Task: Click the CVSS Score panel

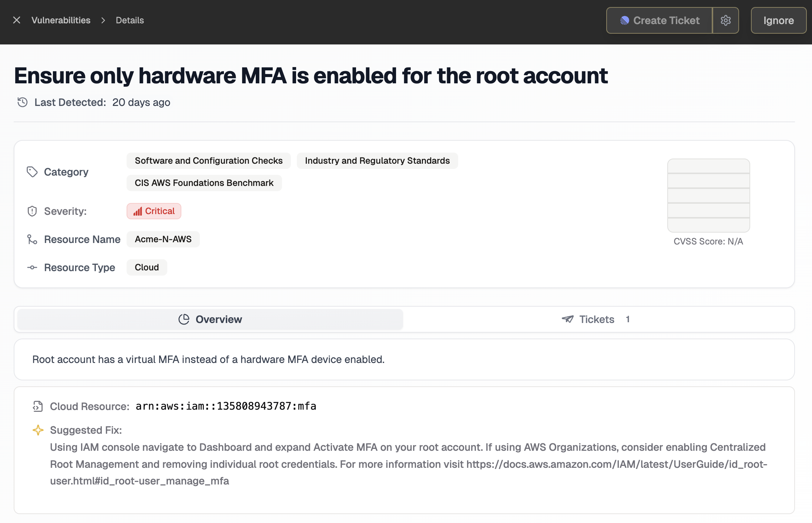Action: click(708, 196)
